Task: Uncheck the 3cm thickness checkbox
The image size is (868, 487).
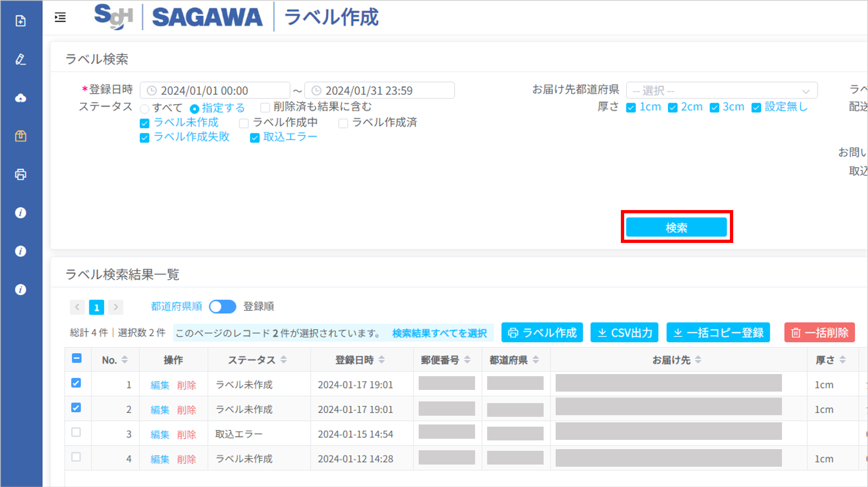Action: [x=715, y=107]
